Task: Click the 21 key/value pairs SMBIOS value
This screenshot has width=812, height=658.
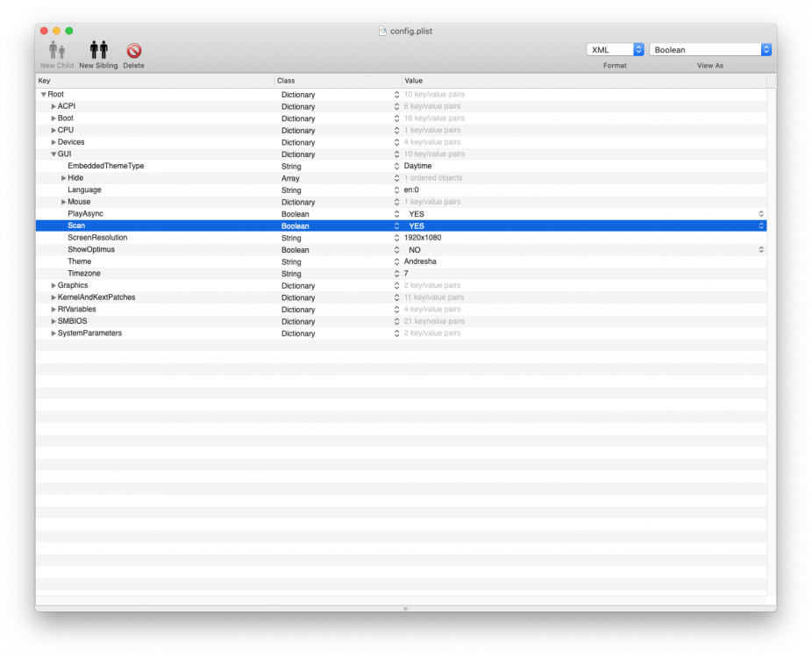Action: [434, 321]
